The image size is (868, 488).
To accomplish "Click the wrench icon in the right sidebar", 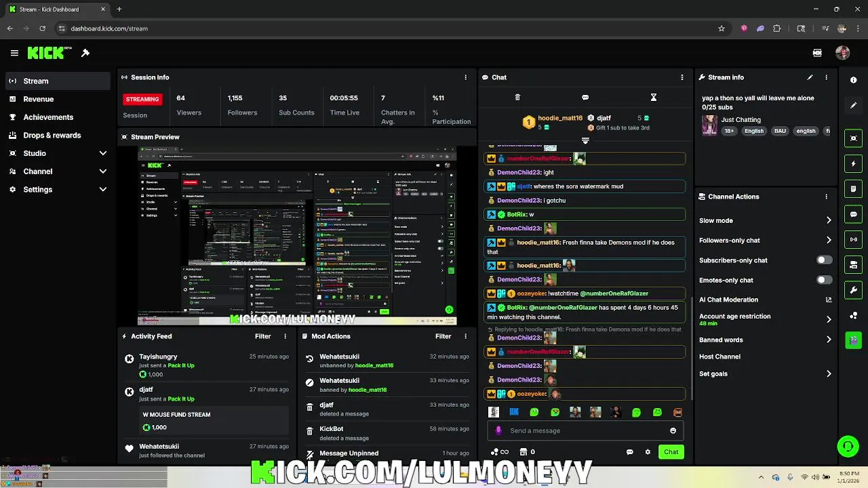I will click(x=854, y=290).
